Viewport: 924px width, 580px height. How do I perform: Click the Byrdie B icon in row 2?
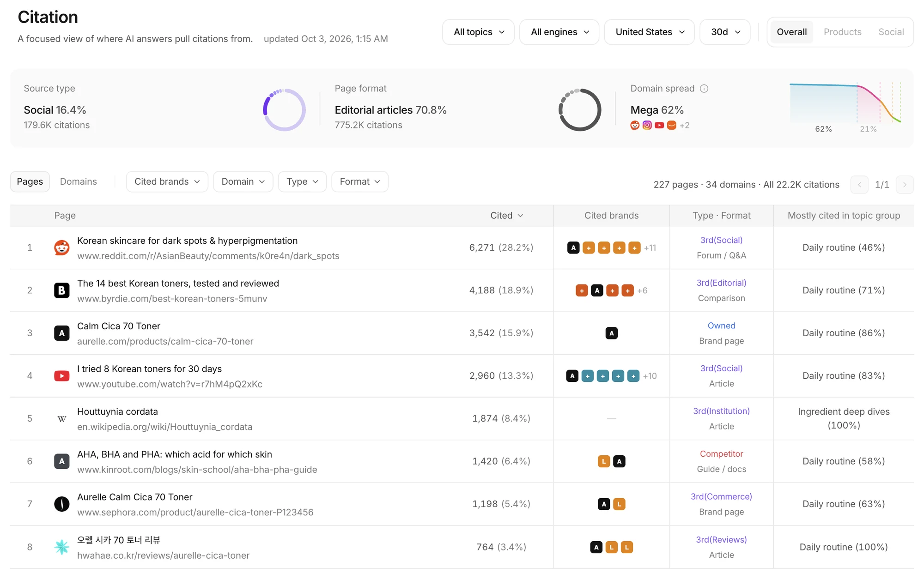coord(62,290)
